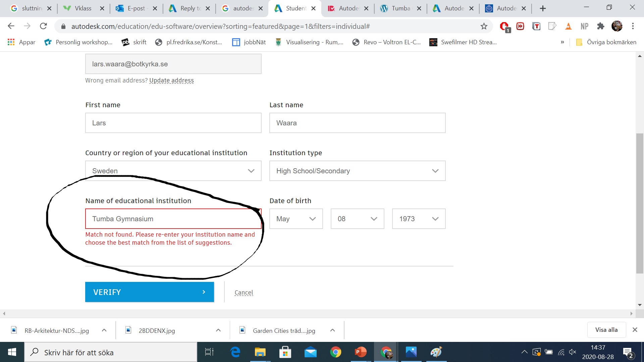
Task: Click the Name of educational institution field
Action: pos(173,219)
